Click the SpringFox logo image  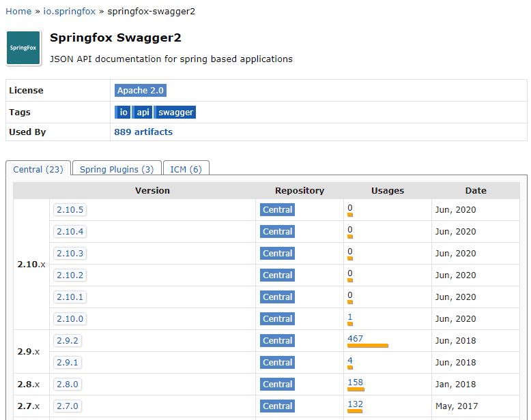pyautogui.click(x=23, y=48)
